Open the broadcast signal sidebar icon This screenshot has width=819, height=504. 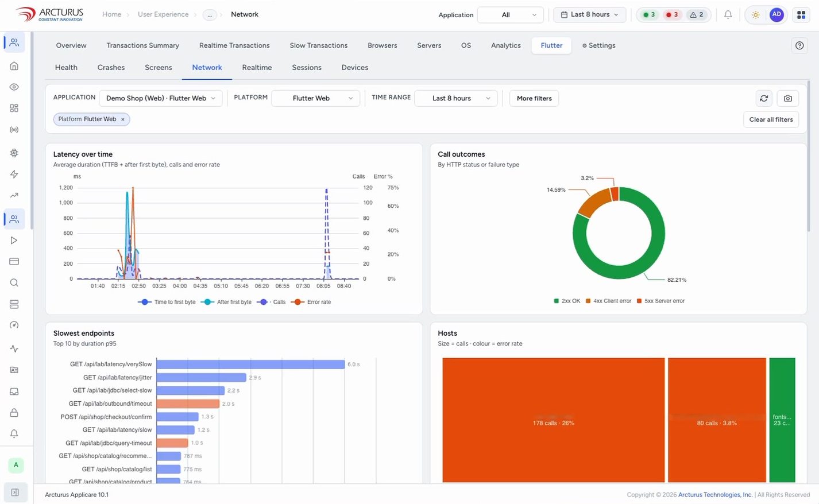(14, 130)
